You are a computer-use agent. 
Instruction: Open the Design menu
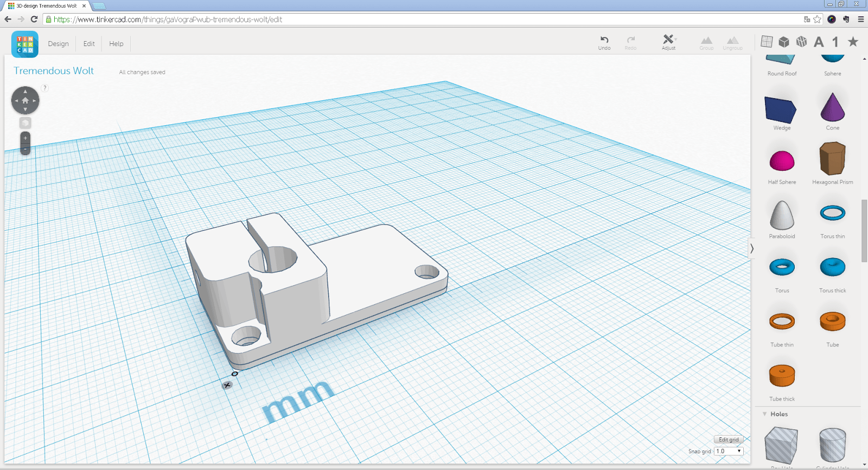tap(58, 44)
